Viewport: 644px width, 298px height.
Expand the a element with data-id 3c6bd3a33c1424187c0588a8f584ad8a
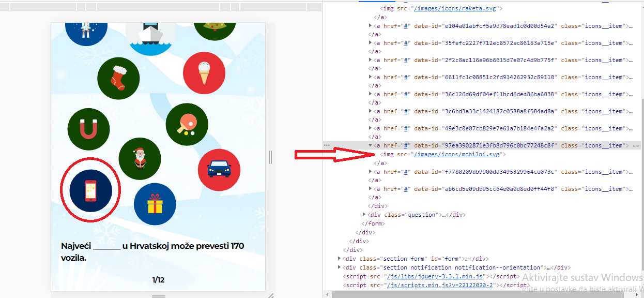pos(371,111)
